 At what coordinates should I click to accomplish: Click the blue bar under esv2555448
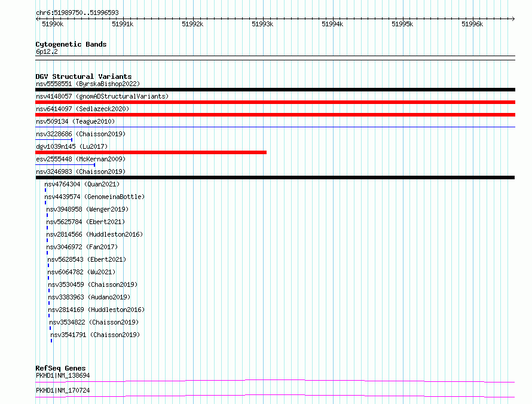click(65, 164)
